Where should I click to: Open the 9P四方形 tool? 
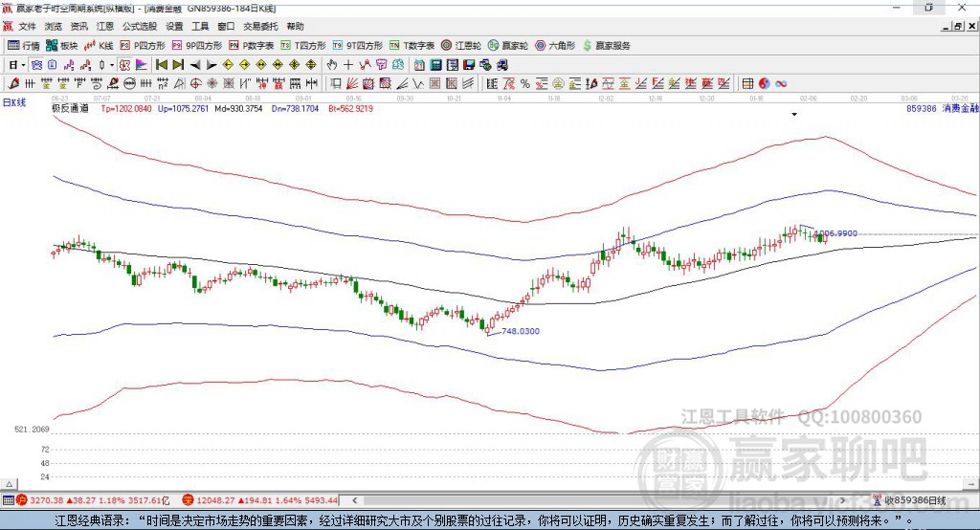point(197,46)
